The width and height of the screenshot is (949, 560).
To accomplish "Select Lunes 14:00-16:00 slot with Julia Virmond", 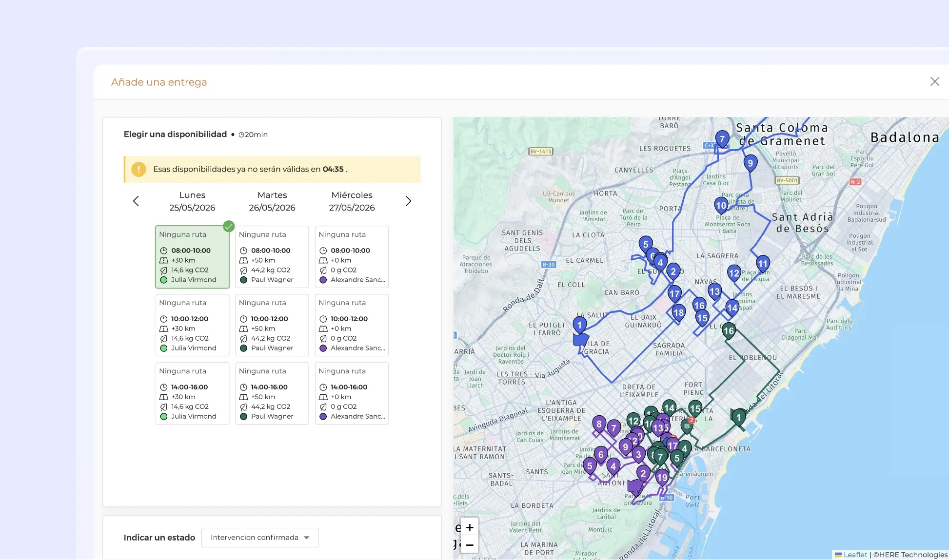I will 192,393.
